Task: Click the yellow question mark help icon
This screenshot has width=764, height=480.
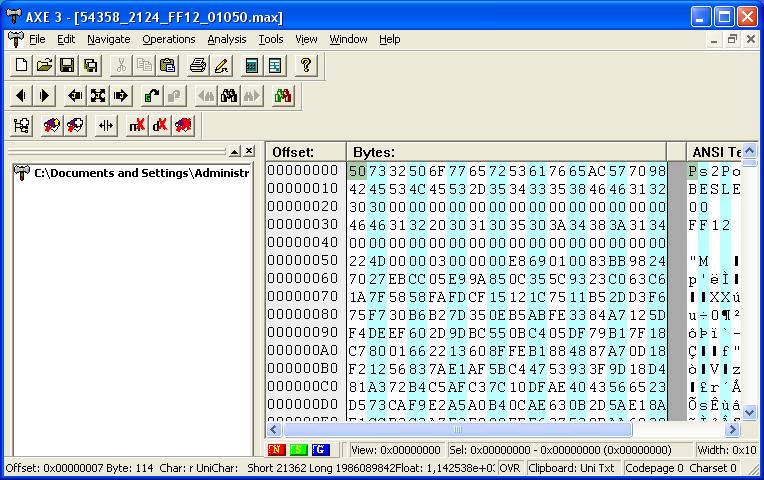Action: (x=306, y=65)
